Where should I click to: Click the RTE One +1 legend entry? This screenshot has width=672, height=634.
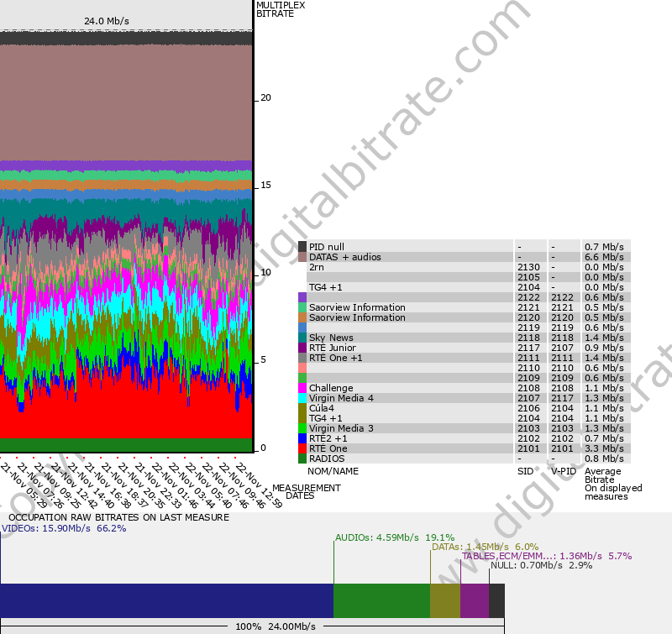pyautogui.click(x=335, y=358)
